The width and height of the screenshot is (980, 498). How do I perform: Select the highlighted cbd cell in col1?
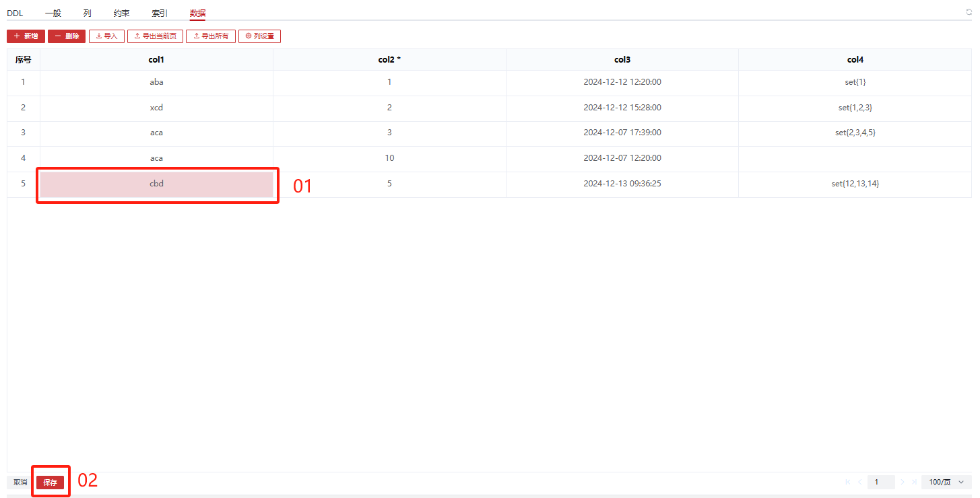point(156,184)
